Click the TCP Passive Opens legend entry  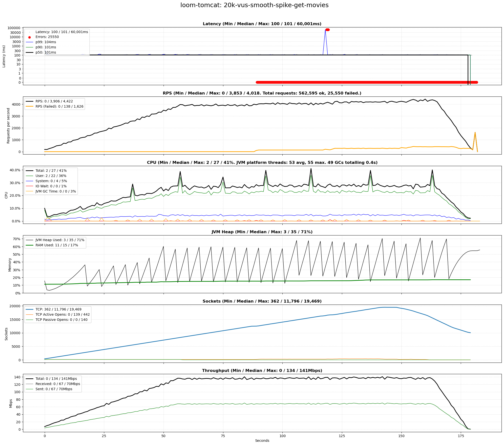[61, 320]
